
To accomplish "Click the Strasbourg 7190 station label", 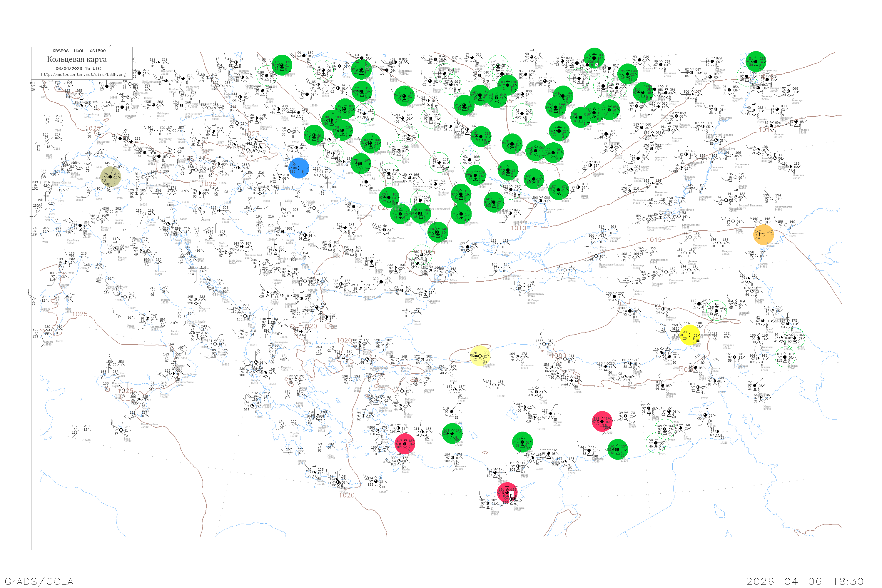I will [103, 143].
